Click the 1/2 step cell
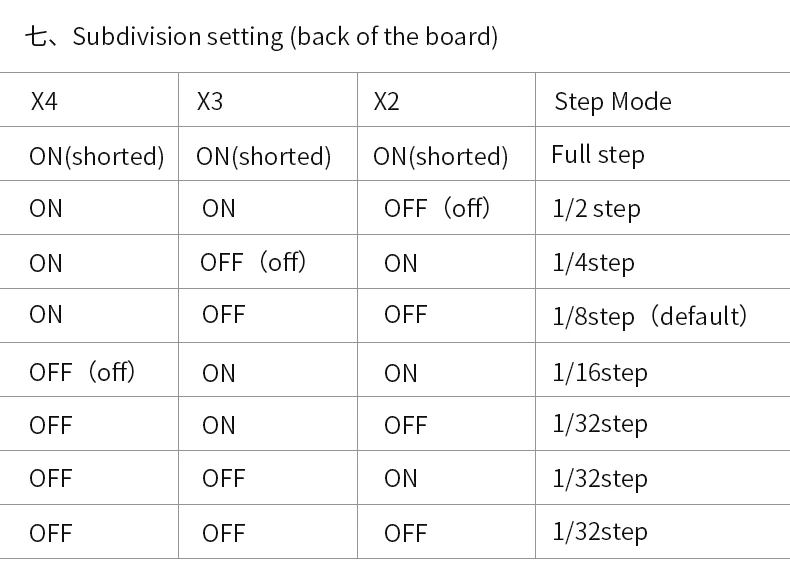Image resolution: width=790 pixels, height=584 pixels. point(596,209)
